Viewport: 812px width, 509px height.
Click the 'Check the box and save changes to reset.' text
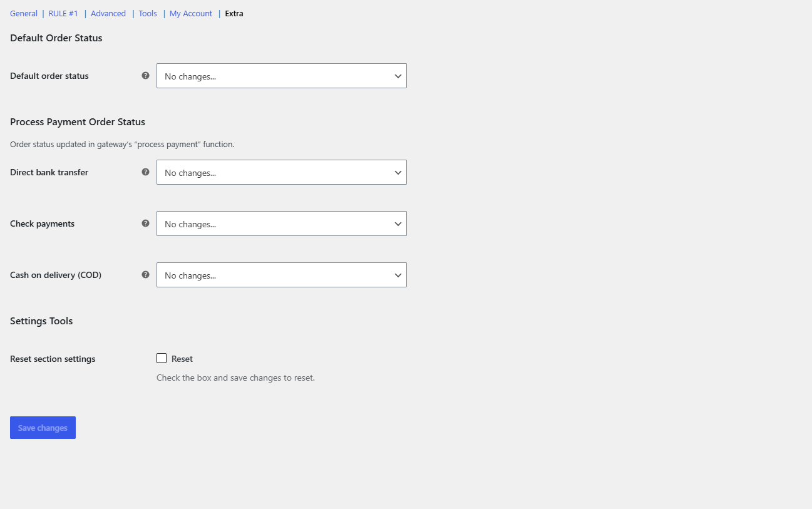pos(235,378)
